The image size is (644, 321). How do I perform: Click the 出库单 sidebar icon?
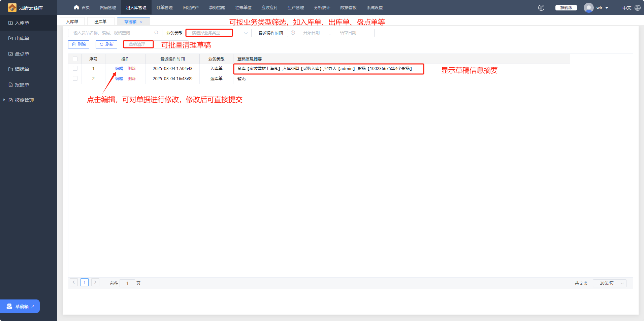10,38
